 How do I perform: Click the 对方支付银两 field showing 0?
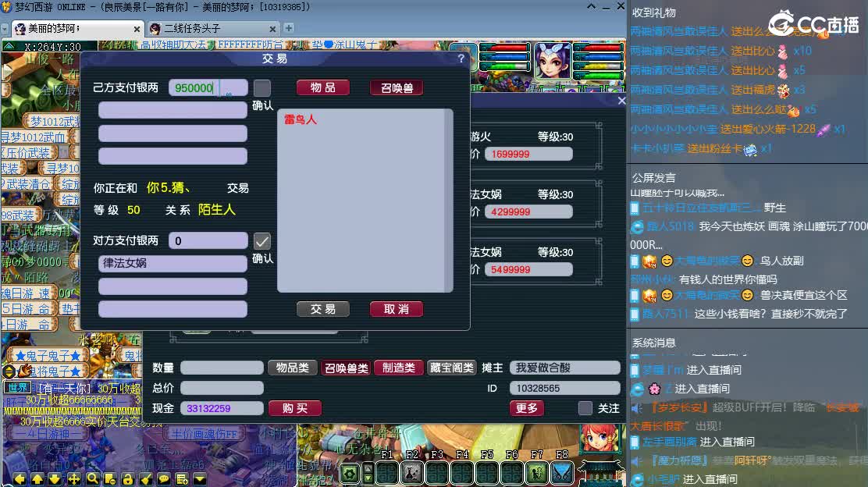click(x=208, y=240)
